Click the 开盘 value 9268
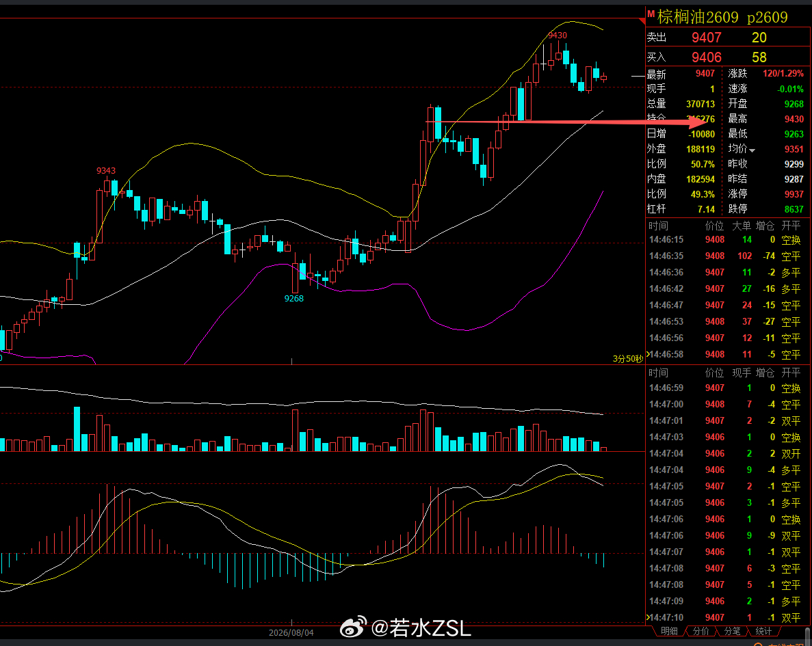The image size is (812, 646). pos(794,104)
